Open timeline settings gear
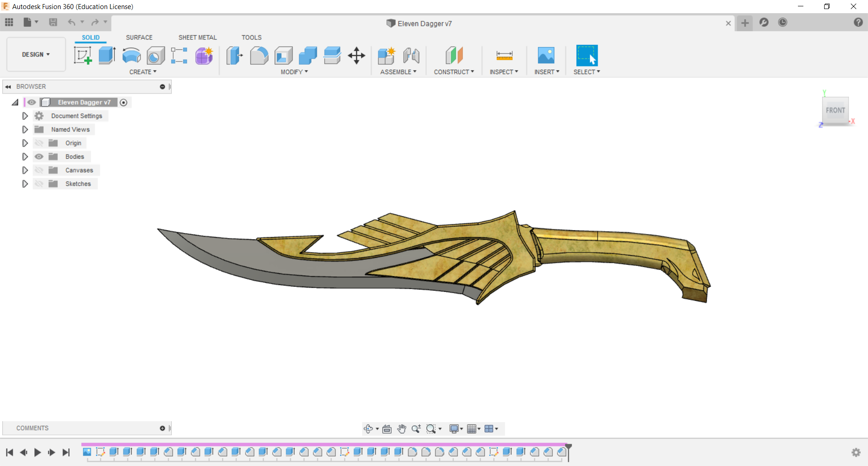The height and width of the screenshot is (466, 868). (x=856, y=452)
